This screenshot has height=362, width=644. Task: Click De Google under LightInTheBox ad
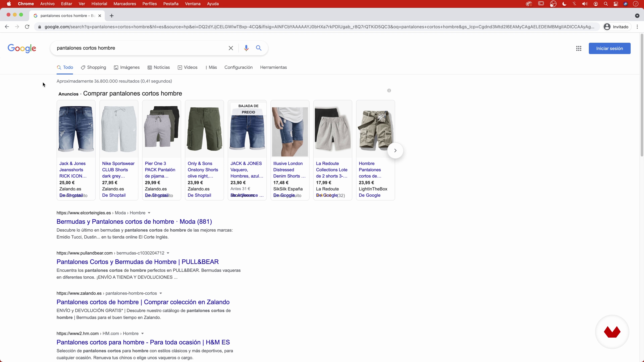click(x=369, y=195)
